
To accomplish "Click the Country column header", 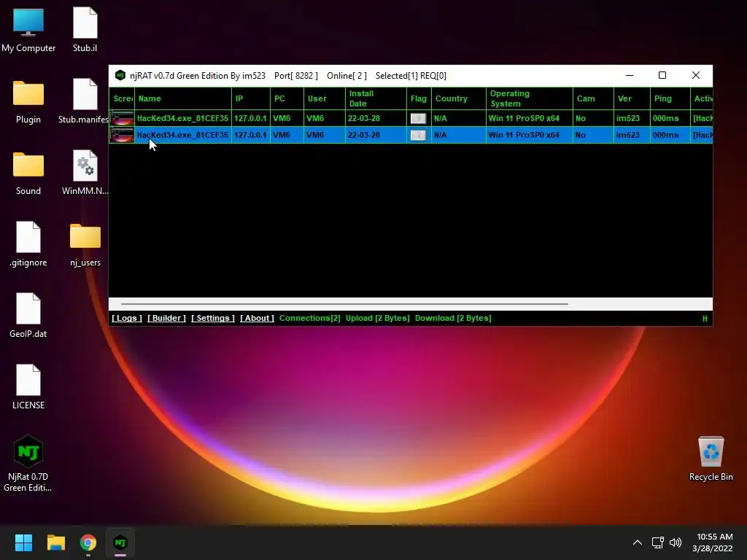I will pyautogui.click(x=459, y=98).
